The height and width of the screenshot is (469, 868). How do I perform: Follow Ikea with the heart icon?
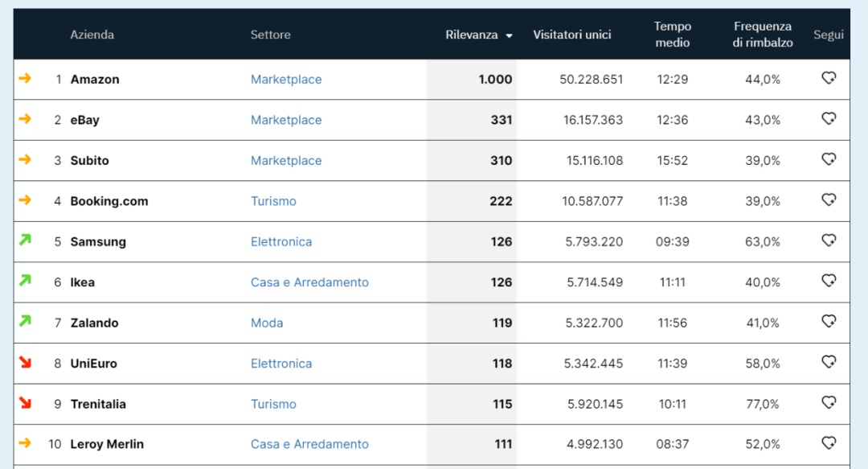click(829, 281)
